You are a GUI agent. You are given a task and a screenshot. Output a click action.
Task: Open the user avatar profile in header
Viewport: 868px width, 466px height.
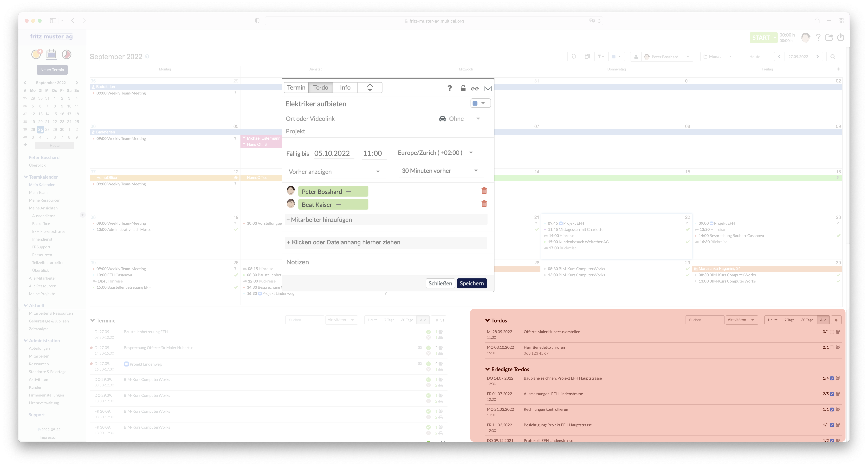[x=805, y=37]
